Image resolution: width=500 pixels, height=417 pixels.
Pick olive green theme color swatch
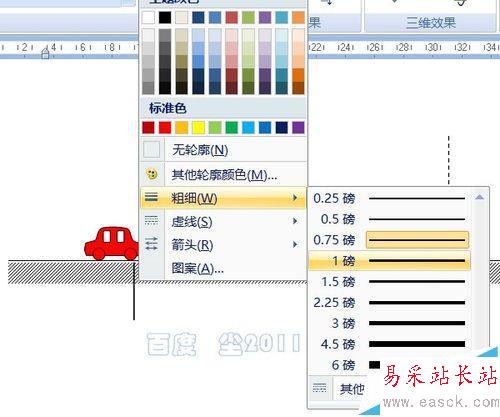tap(248, 17)
